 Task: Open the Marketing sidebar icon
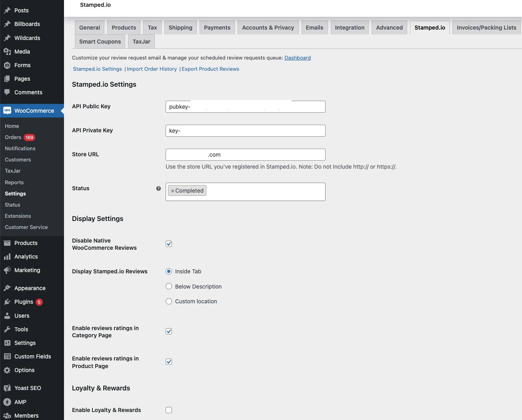[x=7, y=270]
